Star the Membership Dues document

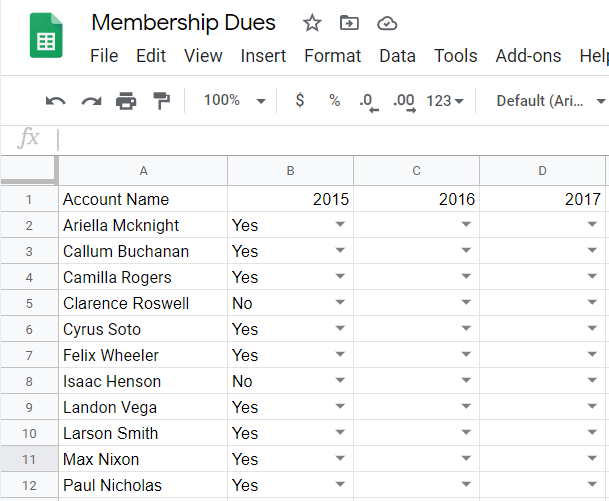[x=312, y=23]
